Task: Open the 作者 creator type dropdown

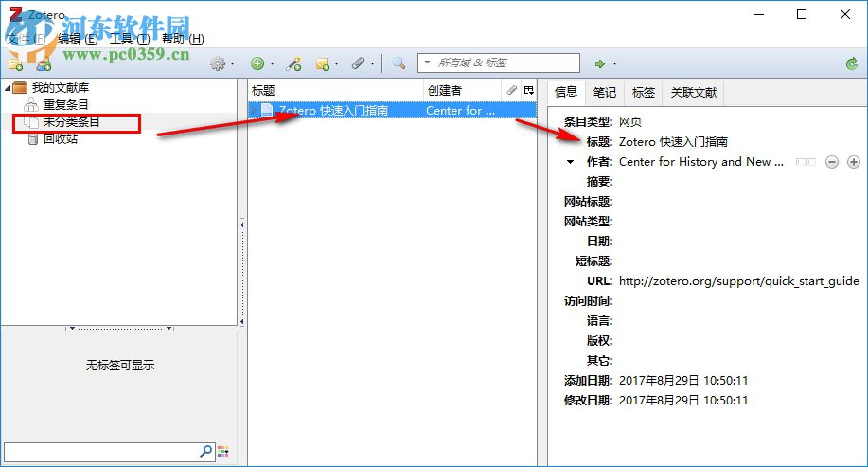Action: 570,162
